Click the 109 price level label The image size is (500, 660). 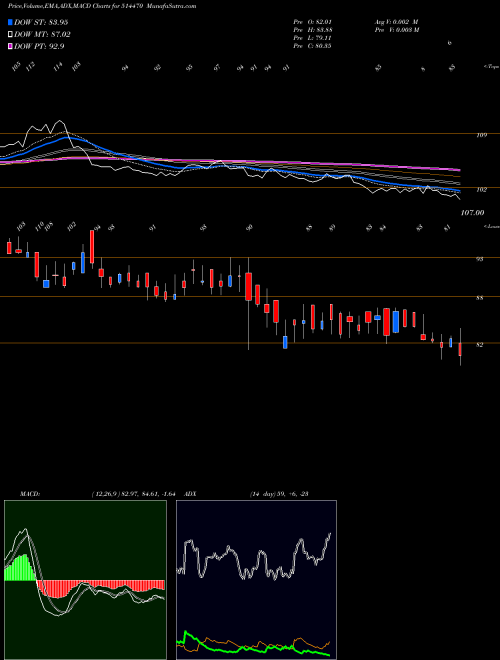(x=482, y=135)
